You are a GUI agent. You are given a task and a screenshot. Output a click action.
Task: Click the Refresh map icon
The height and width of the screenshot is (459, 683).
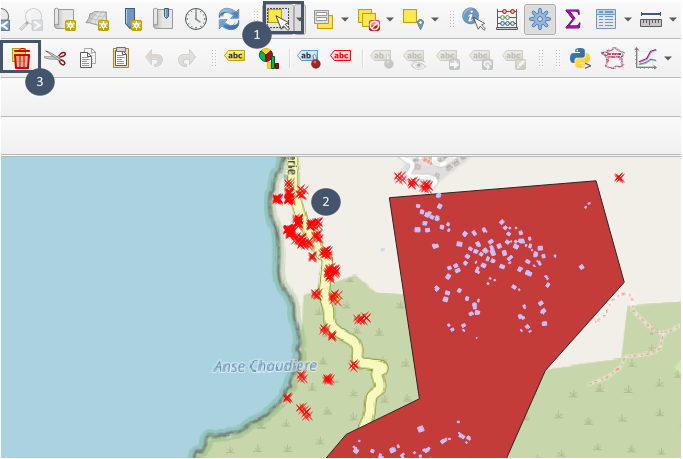pyautogui.click(x=229, y=18)
